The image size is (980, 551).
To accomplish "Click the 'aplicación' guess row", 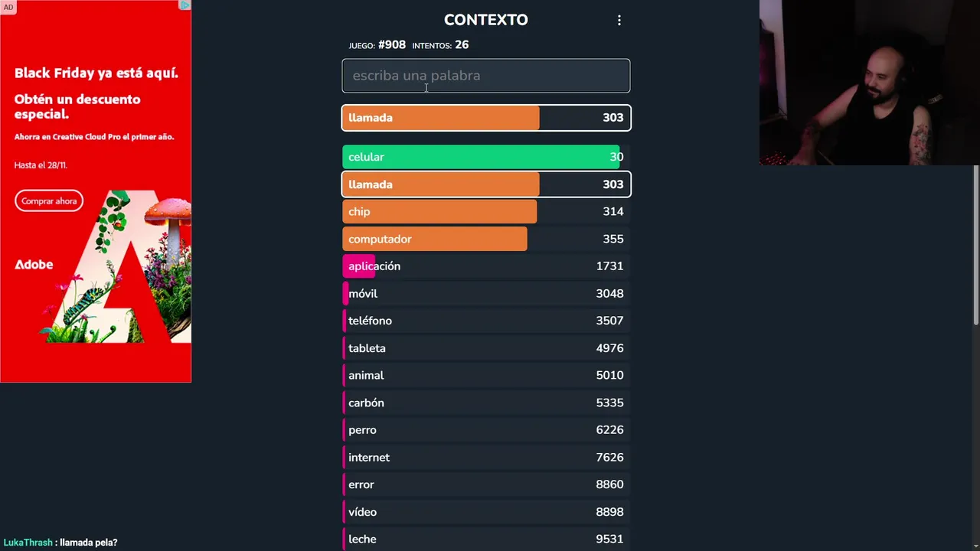I will (485, 266).
